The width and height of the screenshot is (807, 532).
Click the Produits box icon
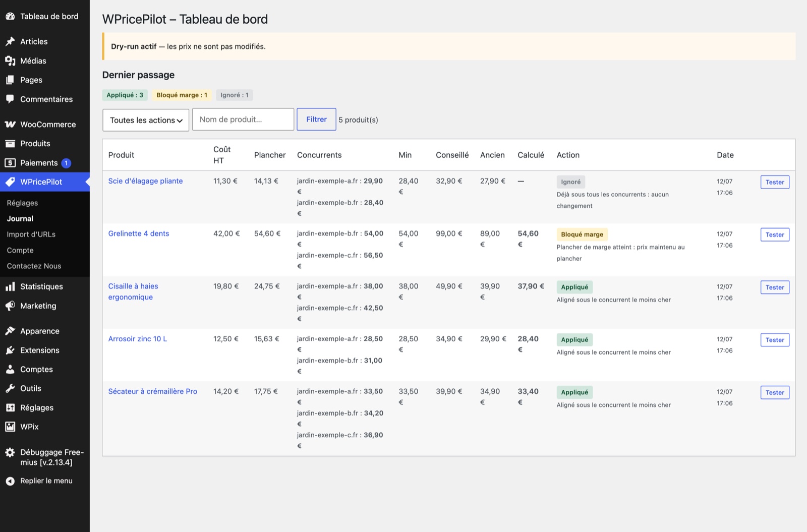click(x=10, y=143)
